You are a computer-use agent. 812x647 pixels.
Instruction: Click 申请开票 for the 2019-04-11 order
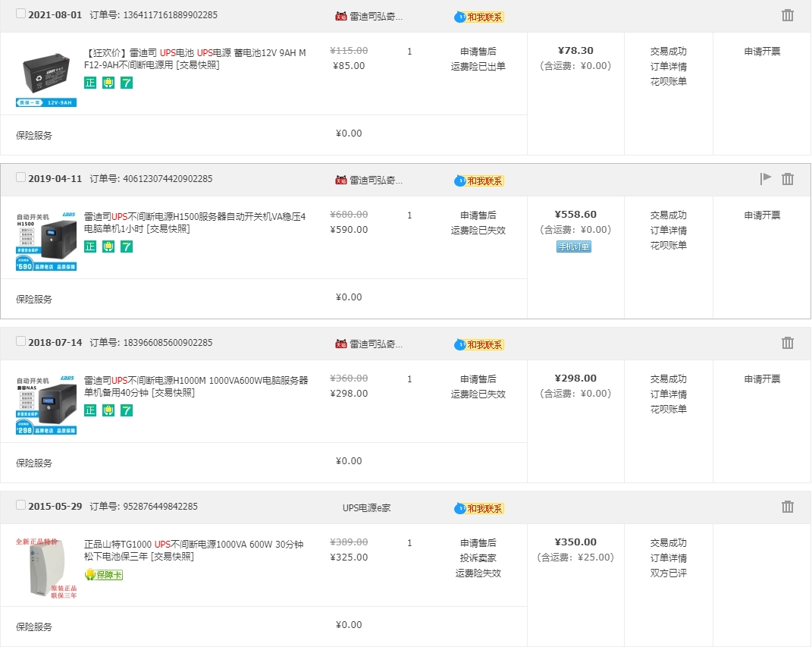pyautogui.click(x=762, y=215)
